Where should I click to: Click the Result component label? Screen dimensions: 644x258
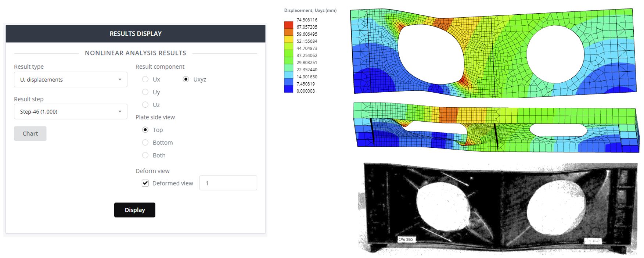[160, 67]
